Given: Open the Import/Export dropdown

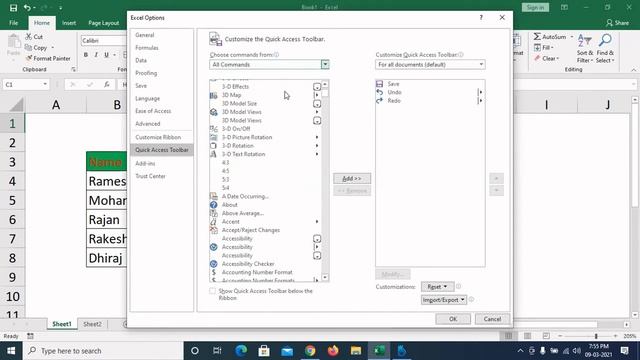Looking at the screenshot, I should click(x=444, y=300).
